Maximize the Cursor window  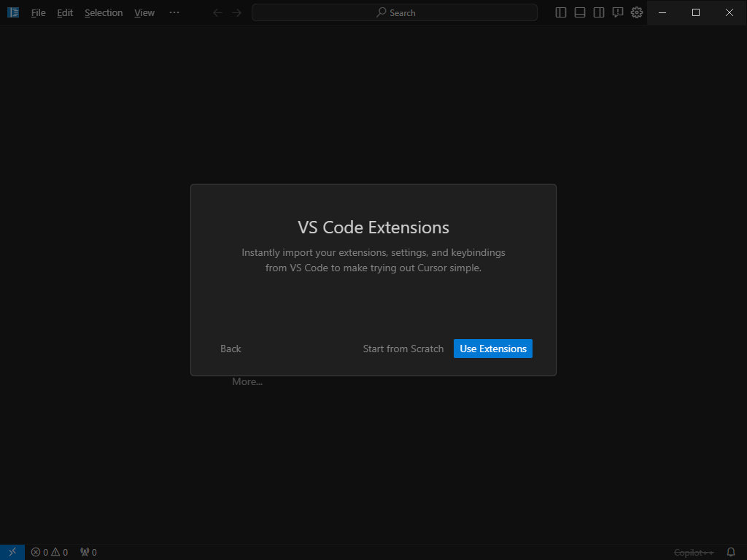[695, 12]
